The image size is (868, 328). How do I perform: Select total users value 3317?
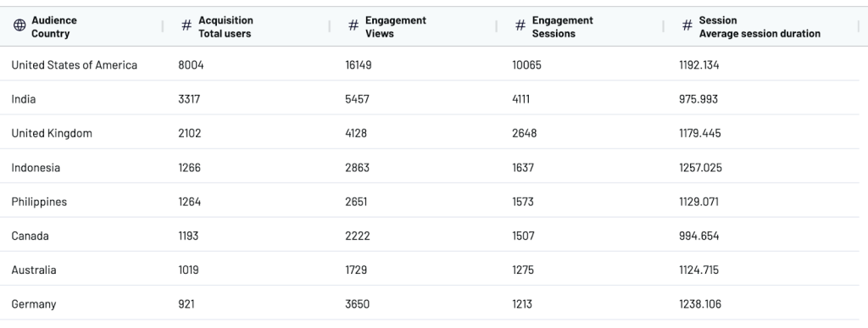[189, 99]
